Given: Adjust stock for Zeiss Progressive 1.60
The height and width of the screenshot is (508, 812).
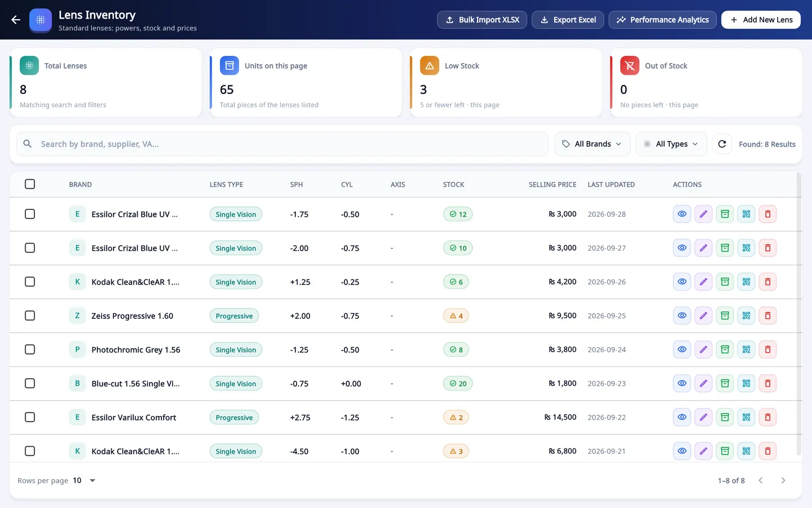Looking at the screenshot, I should pyautogui.click(x=725, y=316).
